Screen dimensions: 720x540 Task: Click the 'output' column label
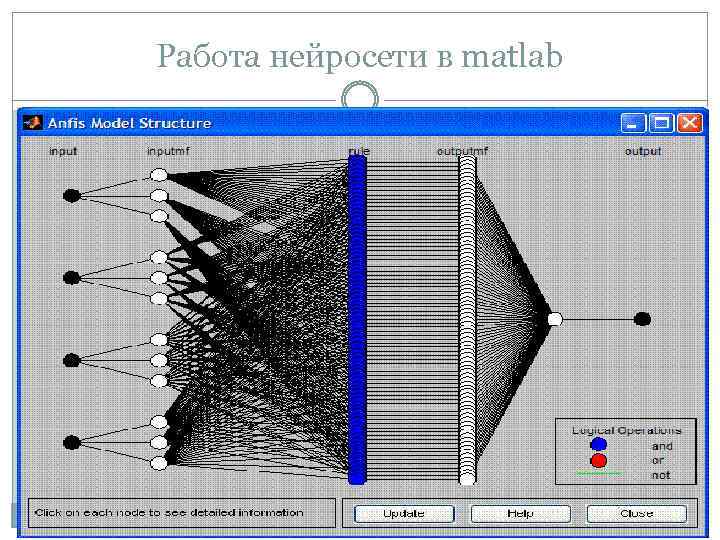(x=643, y=151)
